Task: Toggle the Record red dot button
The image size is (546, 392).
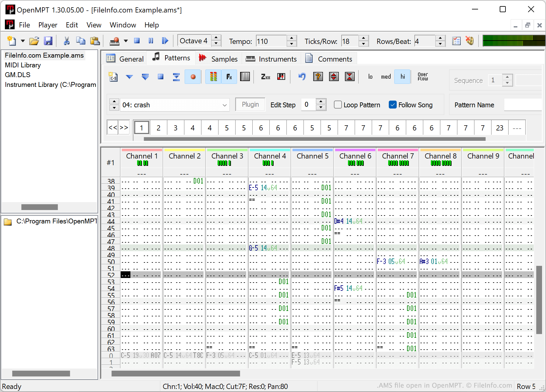Action: pyautogui.click(x=193, y=77)
